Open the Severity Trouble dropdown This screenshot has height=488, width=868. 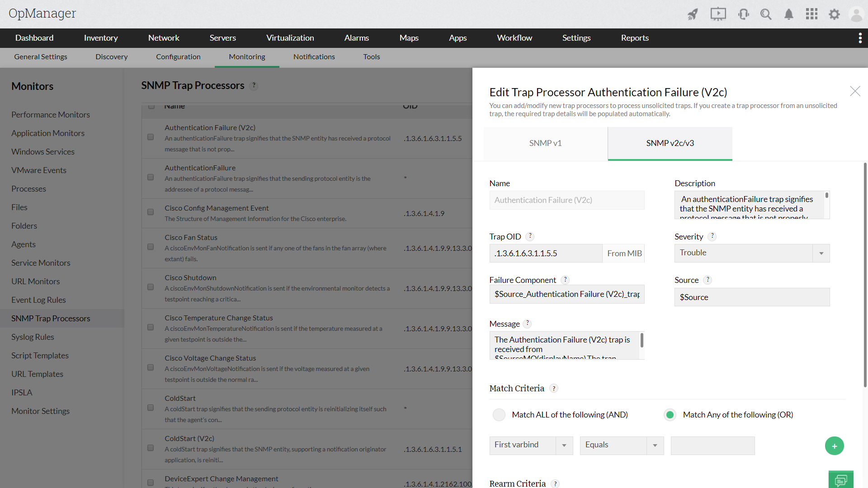pyautogui.click(x=752, y=253)
